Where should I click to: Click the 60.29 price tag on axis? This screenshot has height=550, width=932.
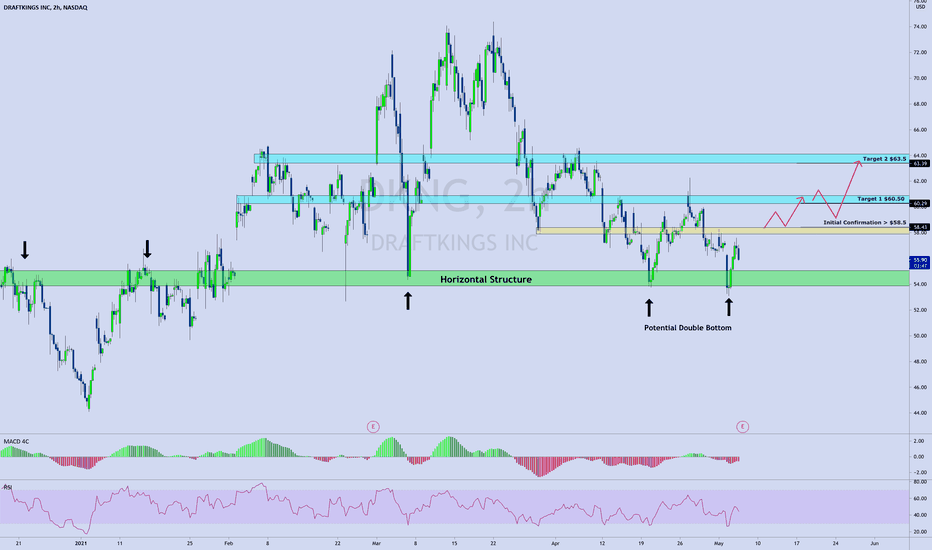tap(920, 203)
